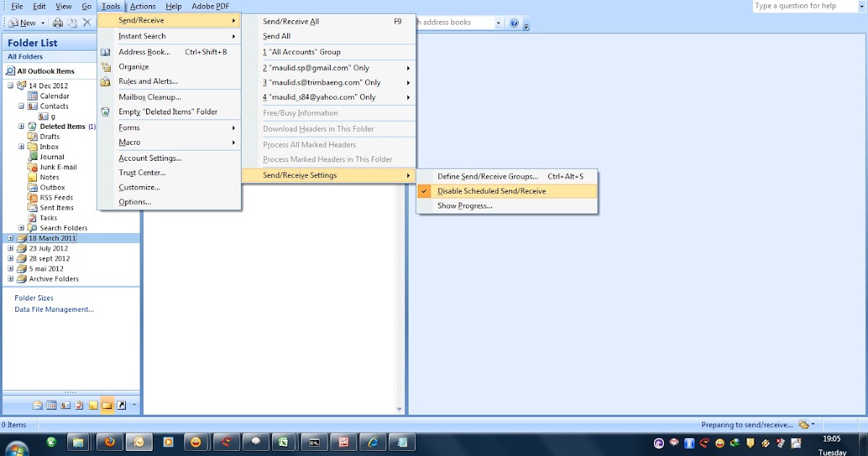The width and height of the screenshot is (868, 456).
Task: Click the Delete X toolbar icon
Action: pyautogui.click(x=87, y=22)
